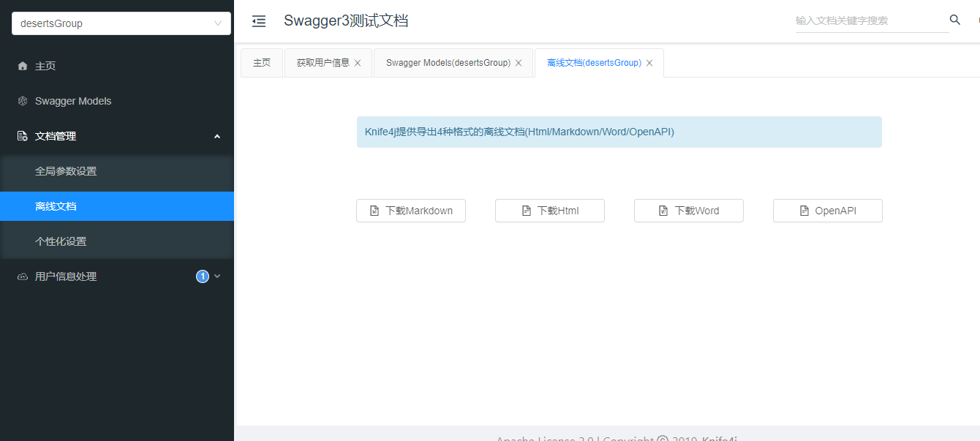
Task: Open the desertsGroup group dropdown
Action: click(x=121, y=23)
